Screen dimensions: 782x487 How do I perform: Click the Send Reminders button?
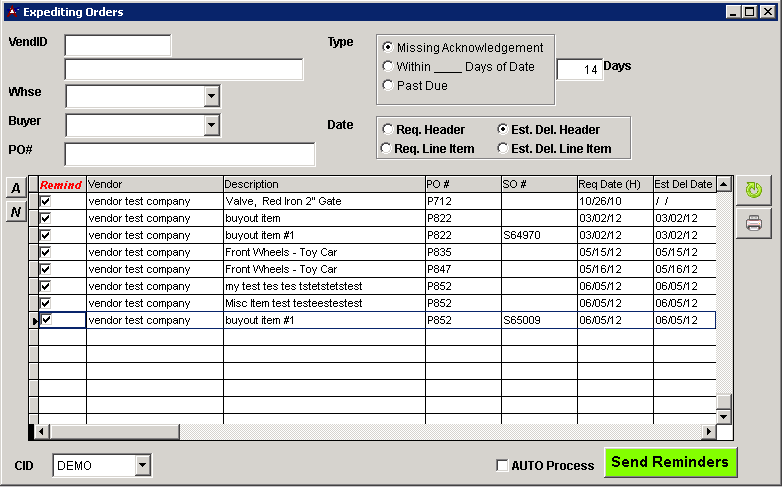[x=670, y=462]
